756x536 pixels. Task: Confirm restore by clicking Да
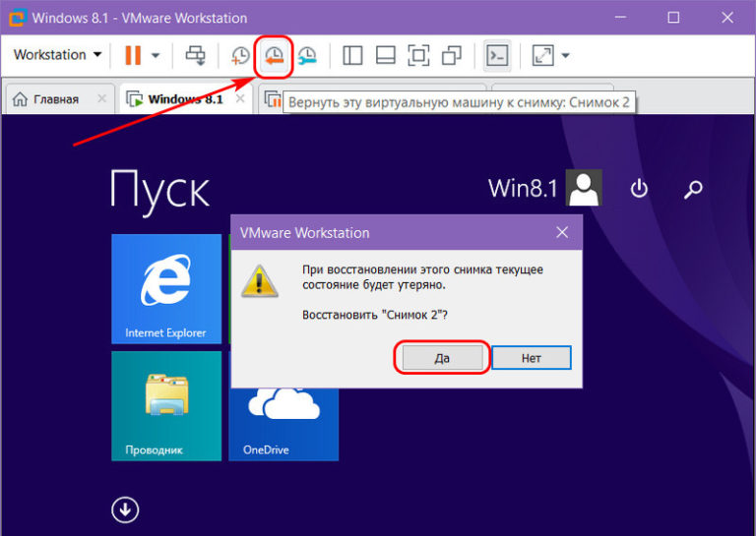click(442, 358)
